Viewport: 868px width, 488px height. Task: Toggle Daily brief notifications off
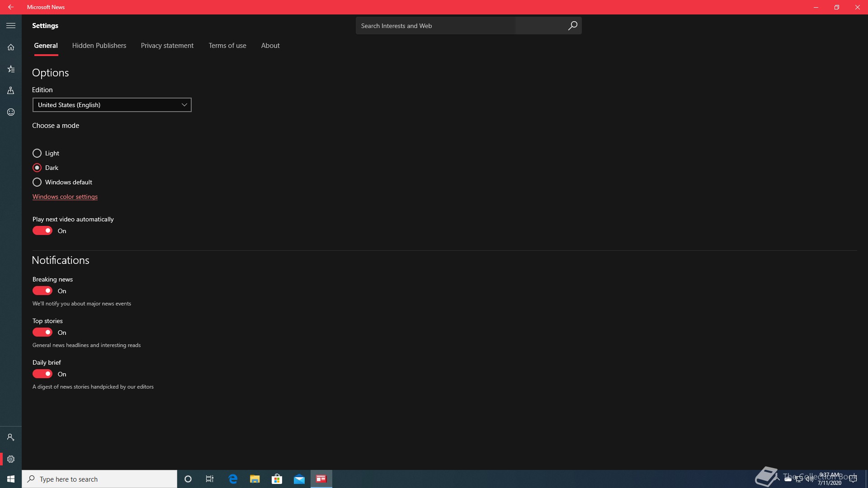point(42,374)
